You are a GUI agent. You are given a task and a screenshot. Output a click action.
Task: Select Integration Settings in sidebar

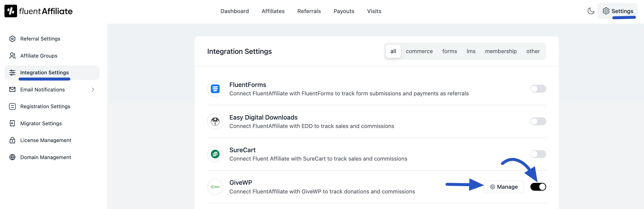coord(52,73)
